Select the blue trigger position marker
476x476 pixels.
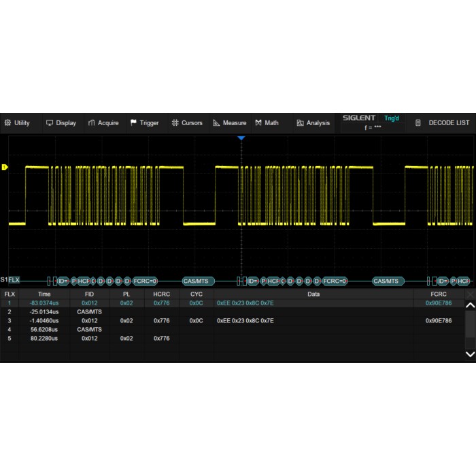[240, 138]
